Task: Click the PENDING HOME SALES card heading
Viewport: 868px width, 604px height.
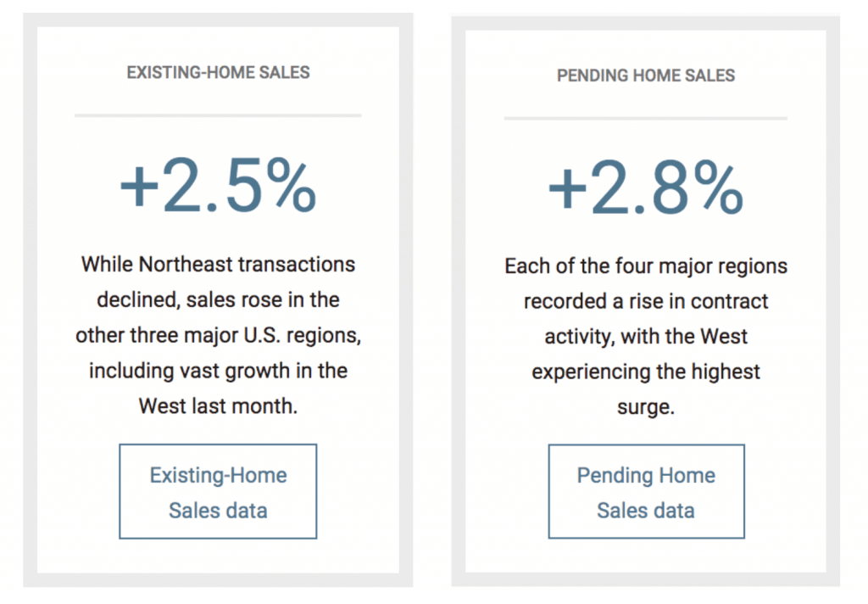Action: click(x=646, y=75)
